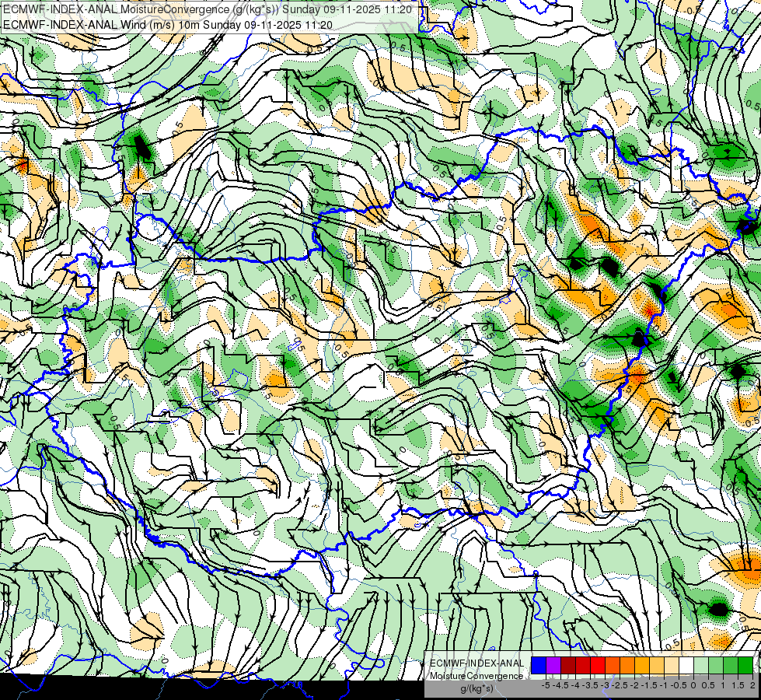Screen dimensions: 761x700
Task: Select the medium green swatch between 1 and 1.5
Action: coord(731,666)
